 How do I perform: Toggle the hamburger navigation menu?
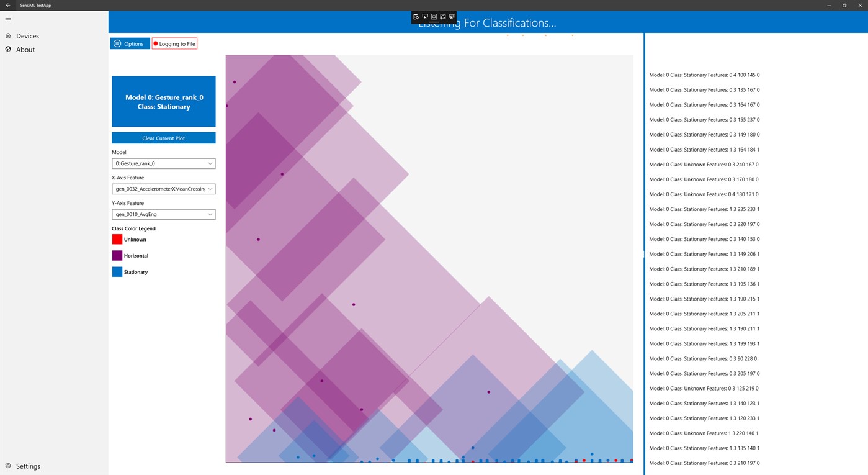[8, 19]
